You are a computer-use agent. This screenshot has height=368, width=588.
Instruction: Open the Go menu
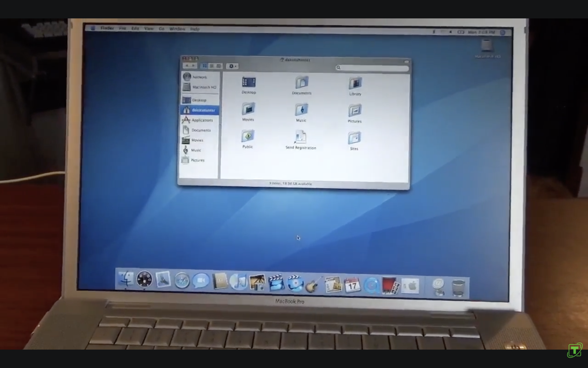pyautogui.click(x=161, y=29)
